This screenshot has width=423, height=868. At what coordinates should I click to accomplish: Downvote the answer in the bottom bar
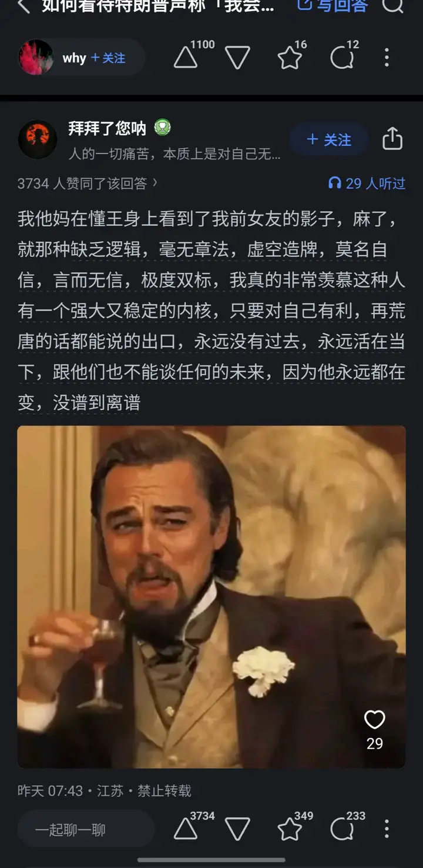coord(237,829)
